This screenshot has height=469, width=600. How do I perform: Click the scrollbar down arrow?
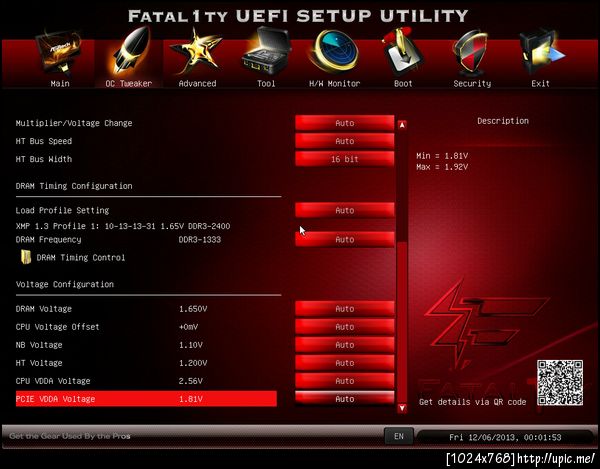coord(402,408)
